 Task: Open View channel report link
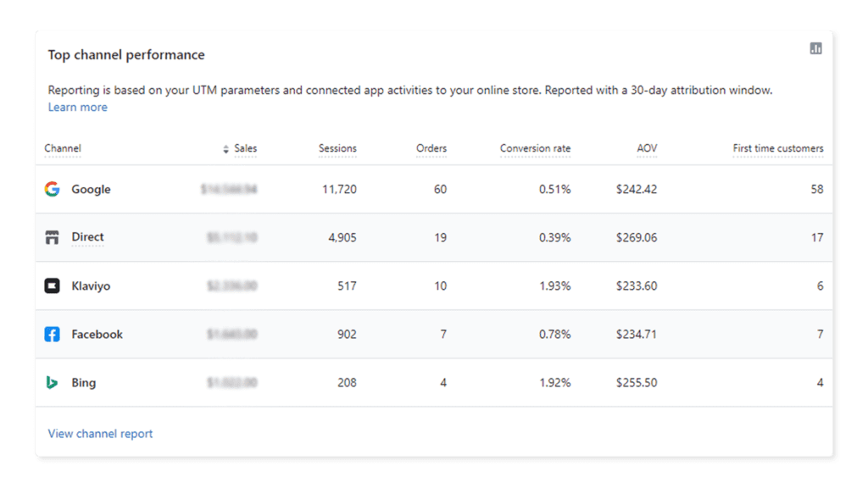coord(100,434)
